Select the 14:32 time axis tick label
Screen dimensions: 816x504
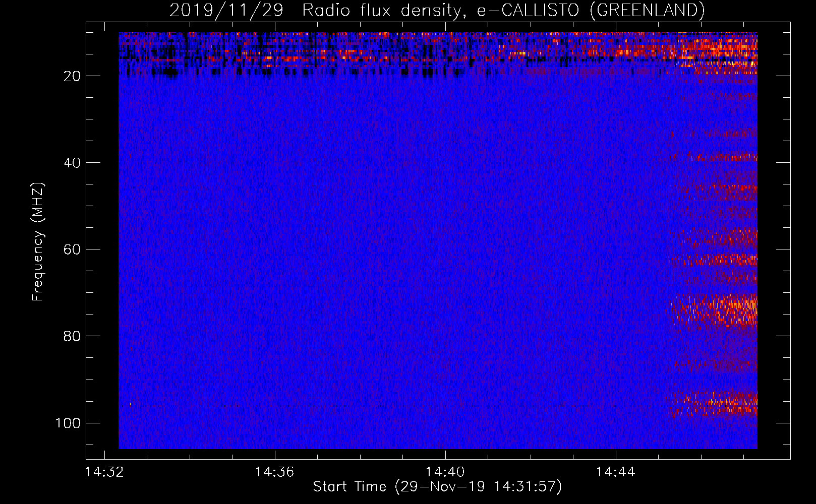(x=104, y=472)
